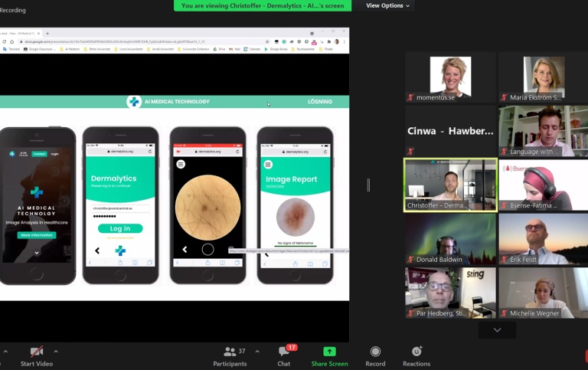This screenshot has height=370, width=588.
Task: Select Bsense-Fatima participant video
Action: point(544,185)
